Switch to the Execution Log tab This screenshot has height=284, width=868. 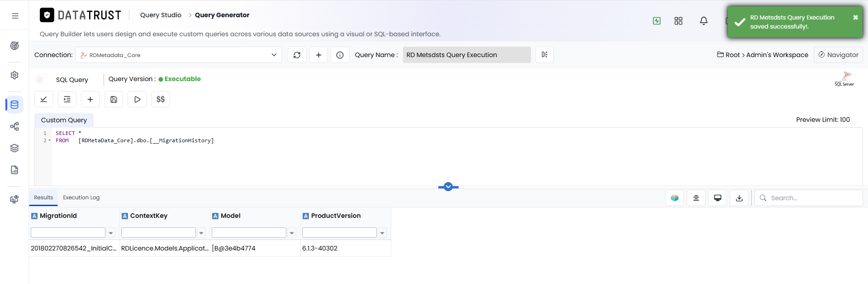(81, 197)
